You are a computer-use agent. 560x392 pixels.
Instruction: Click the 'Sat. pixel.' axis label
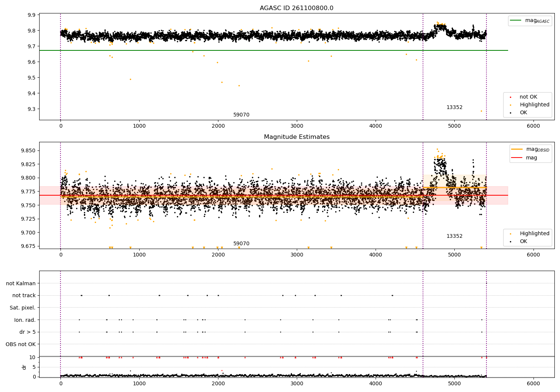click(23, 308)
